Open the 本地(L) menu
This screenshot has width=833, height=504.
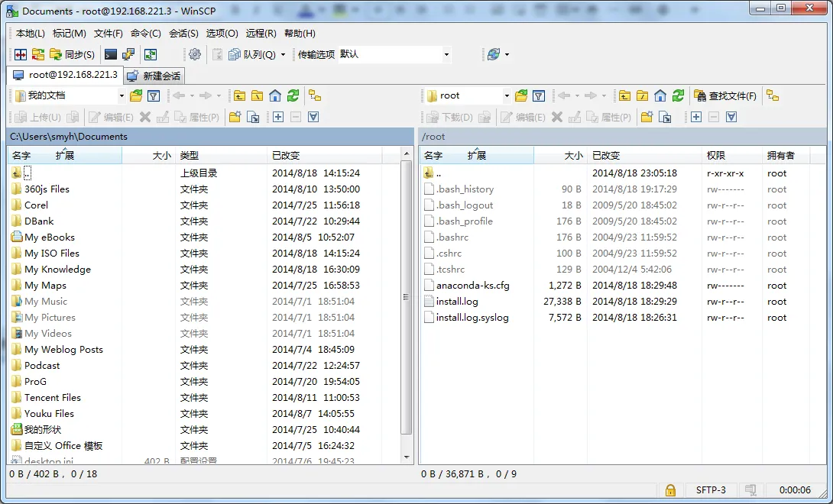pos(31,34)
